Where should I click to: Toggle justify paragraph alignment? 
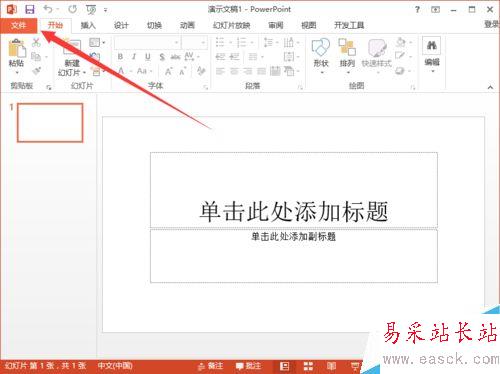[261, 71]
